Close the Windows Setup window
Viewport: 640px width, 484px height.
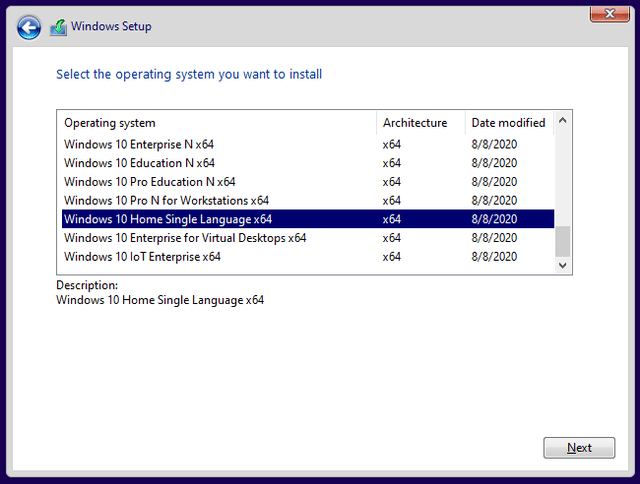point(609,14)
